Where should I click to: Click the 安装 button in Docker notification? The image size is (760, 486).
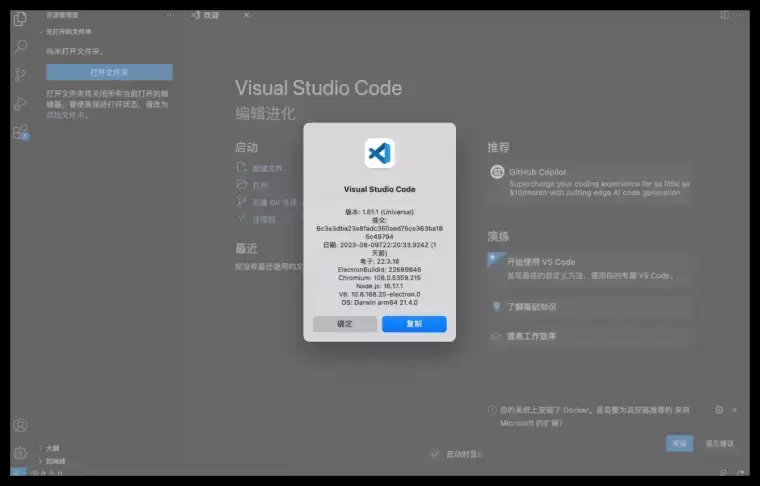[679, 443]
